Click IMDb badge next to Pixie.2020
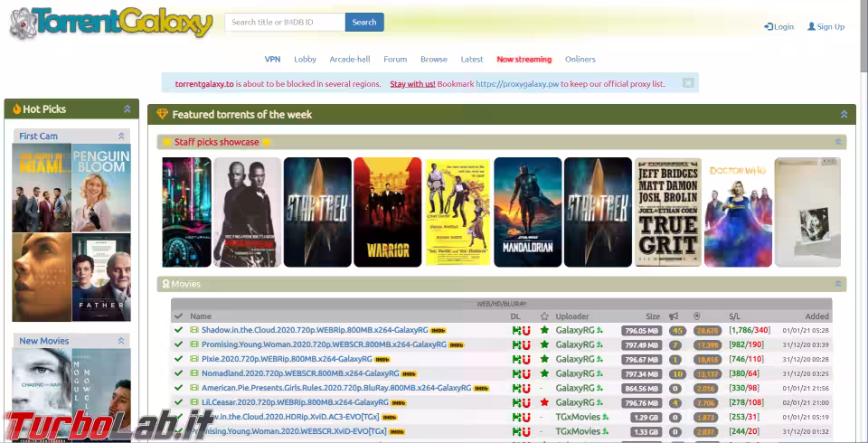Image resolution: width=868 pixels, height=443 pixels. tap(382, 360)
